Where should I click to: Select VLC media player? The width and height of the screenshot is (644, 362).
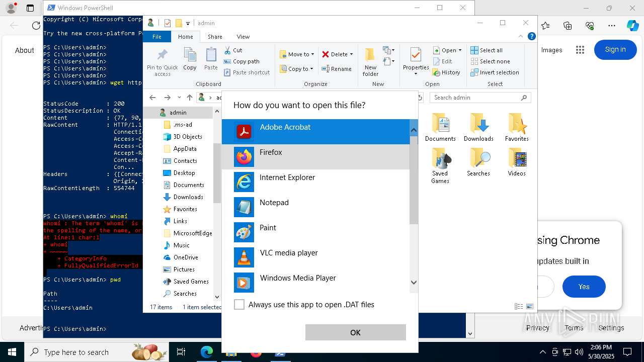[x=316, y=257]
